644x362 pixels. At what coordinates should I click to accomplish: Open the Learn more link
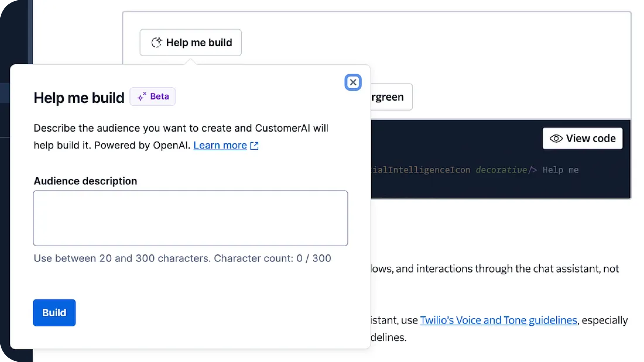[x=220, y=145]
